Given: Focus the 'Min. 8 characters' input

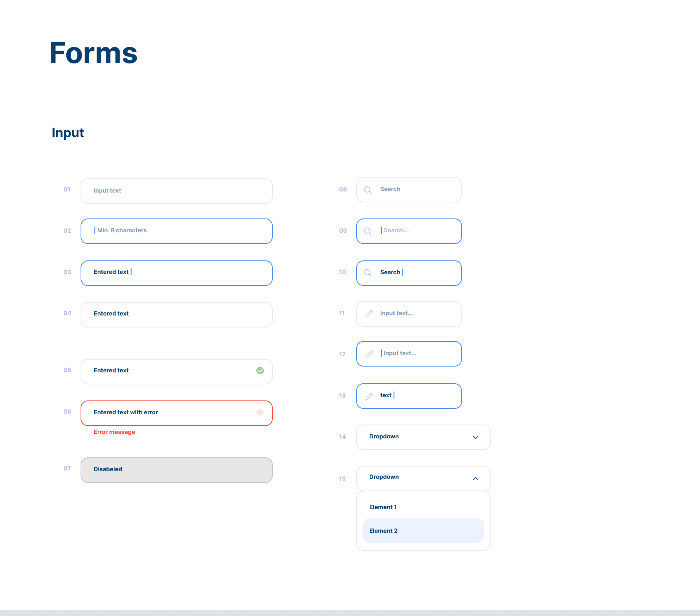Looking at the screenshot, I should point(176,231).
